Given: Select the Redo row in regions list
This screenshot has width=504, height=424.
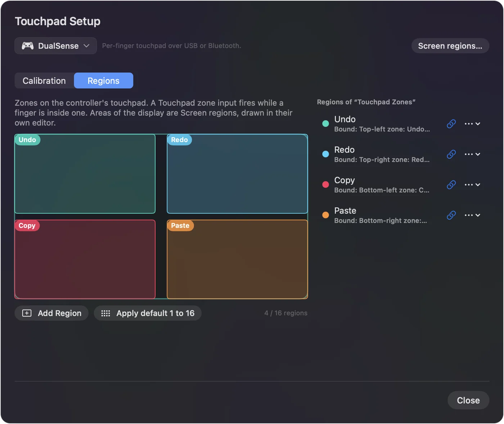Looking at the screenshot, I should pyautogui.click(x=403, y=154).
